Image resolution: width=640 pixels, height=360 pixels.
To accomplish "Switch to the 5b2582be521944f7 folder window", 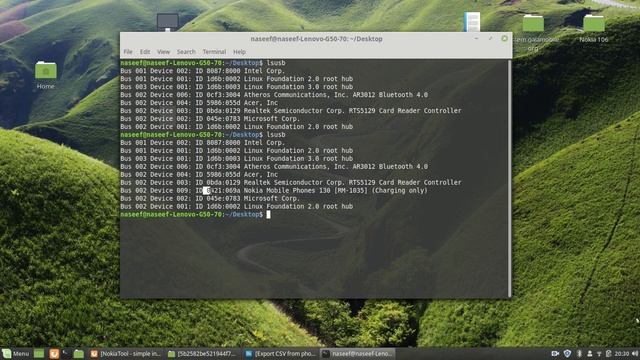I will click(x=202, y=353).
